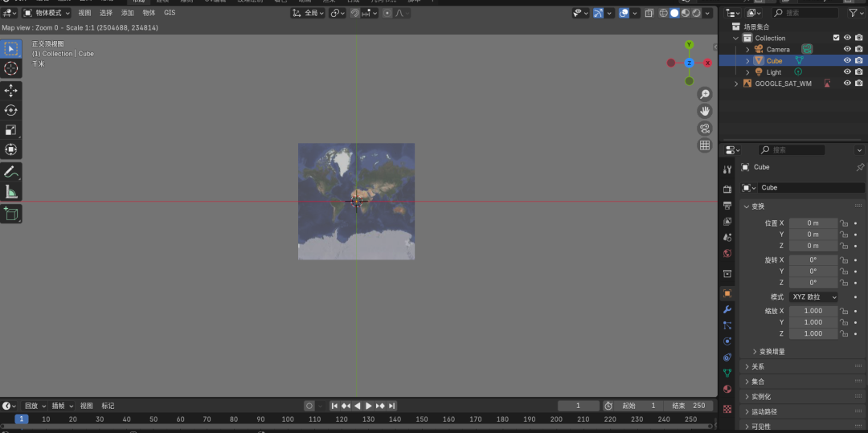The image size is (868, 433).
Task: Jump to the animation end frame
Action: click(392, 406)
